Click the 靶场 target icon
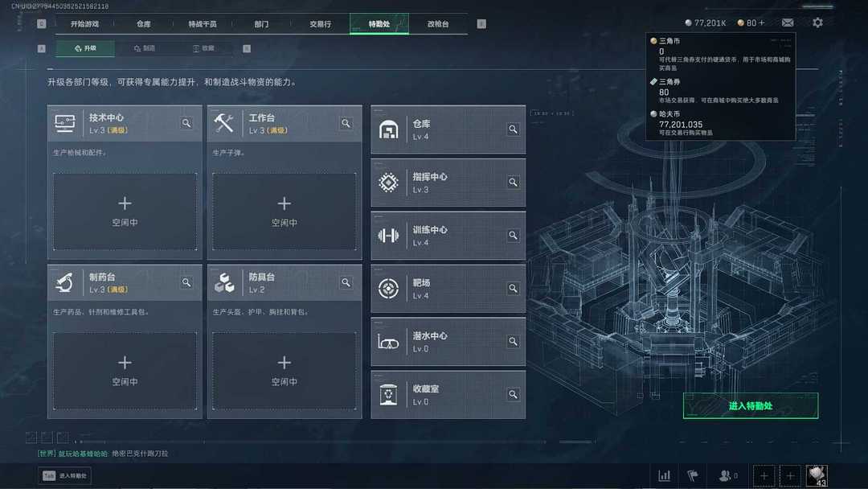The image size is (868, 489). (389, 289)
